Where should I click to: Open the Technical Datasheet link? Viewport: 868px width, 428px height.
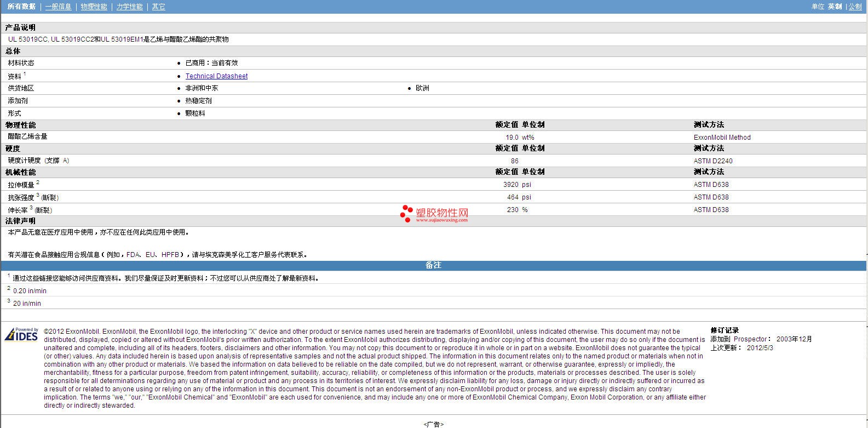pos(216,76)
